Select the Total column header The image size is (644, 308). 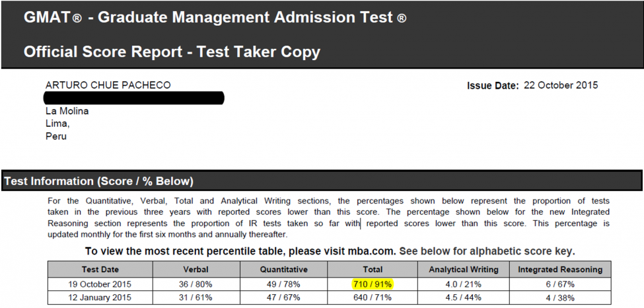pos(372,269)
